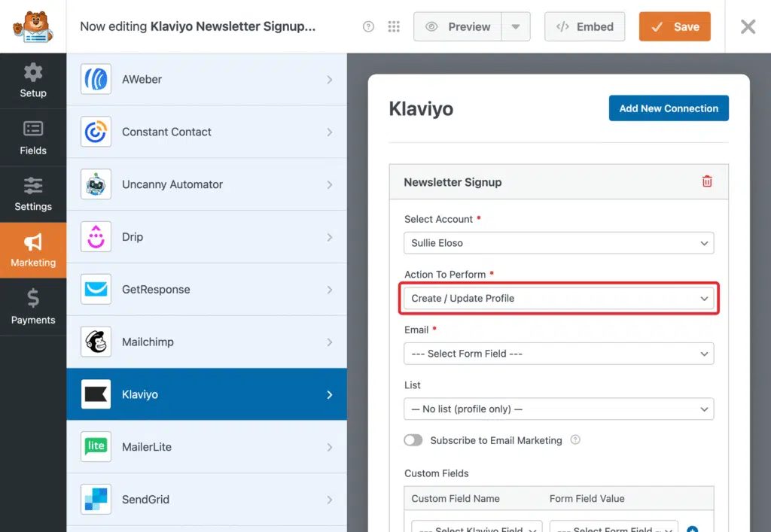
Task: Expand the Drip row chevron
Action: (330, 237)
